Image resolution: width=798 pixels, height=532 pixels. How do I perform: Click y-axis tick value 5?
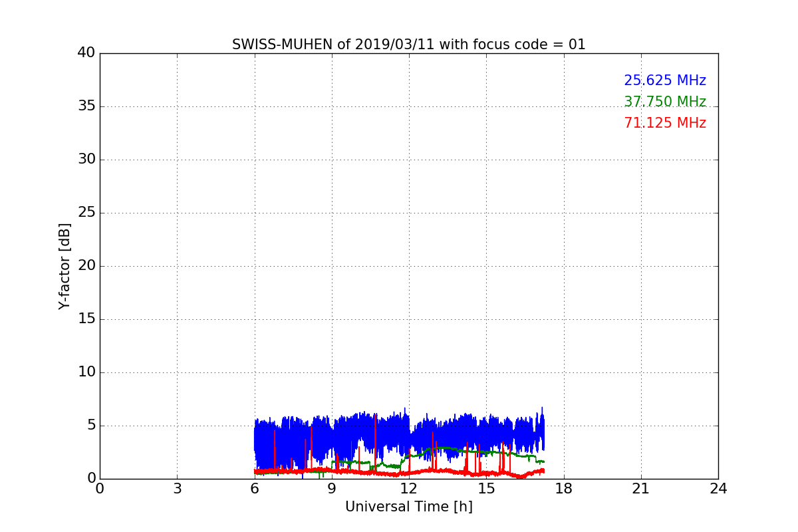pyautogui.click(x=90, y=426)
